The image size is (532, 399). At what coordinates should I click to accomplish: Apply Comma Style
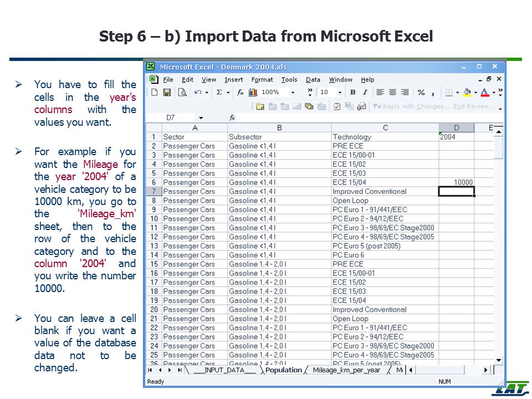(433, 93)
